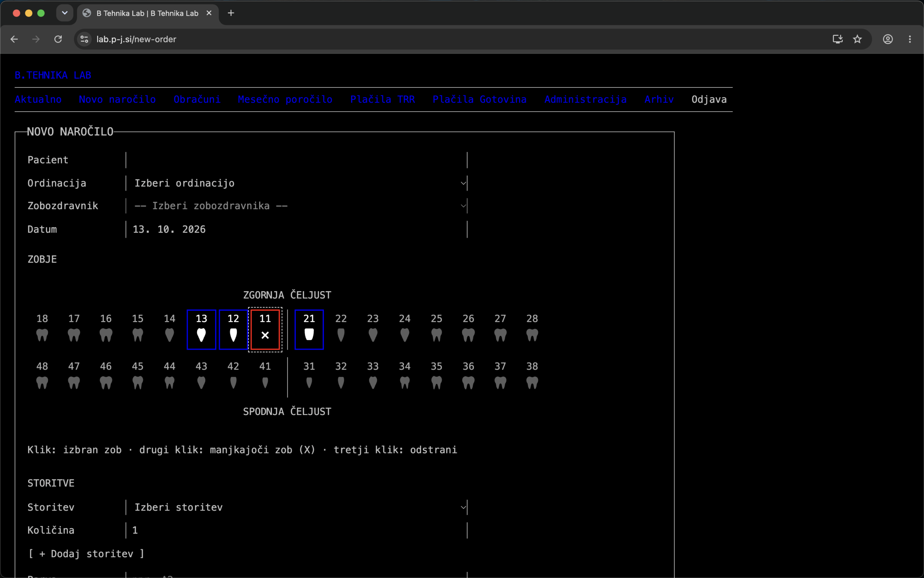Open Chrome three-dot menu
This screenshot has width=924, height=578.
[x=910, y=39]
